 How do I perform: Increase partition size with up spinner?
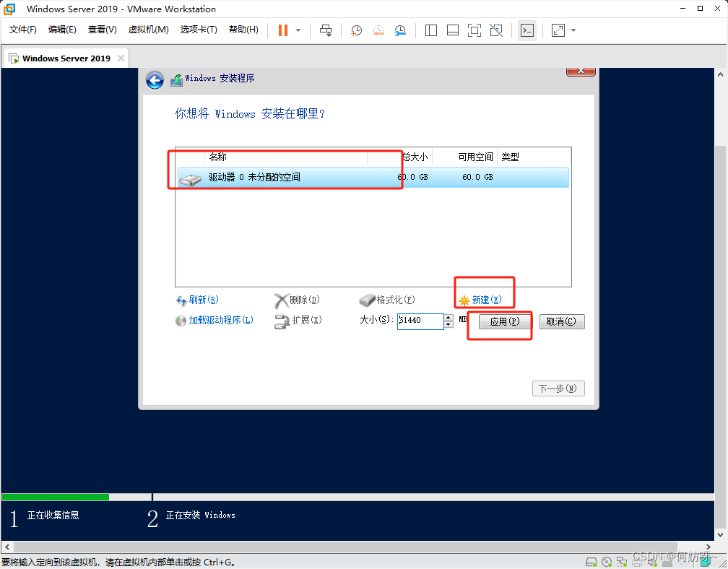448,318
